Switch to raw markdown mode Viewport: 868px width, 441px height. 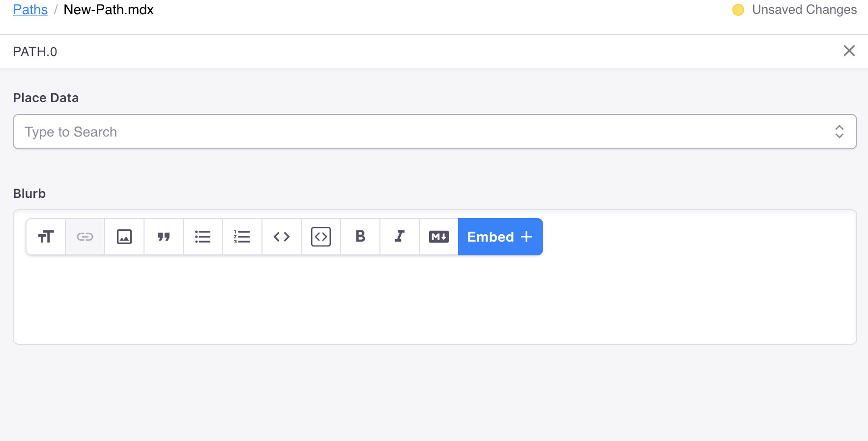click(x=439, y=237)
